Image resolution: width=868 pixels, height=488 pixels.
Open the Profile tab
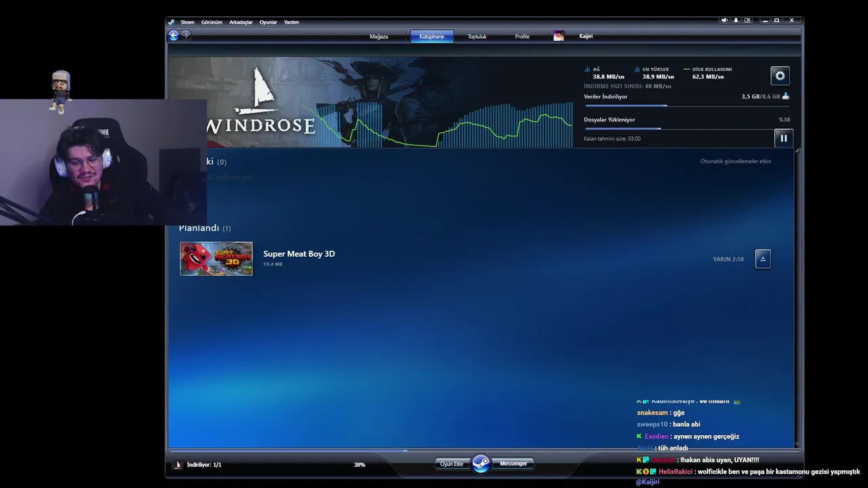522,36
